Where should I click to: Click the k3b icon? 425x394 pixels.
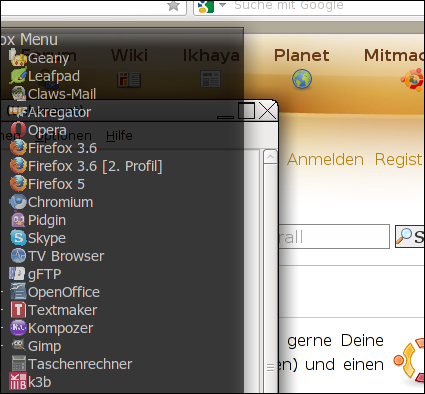click(18, 382)
